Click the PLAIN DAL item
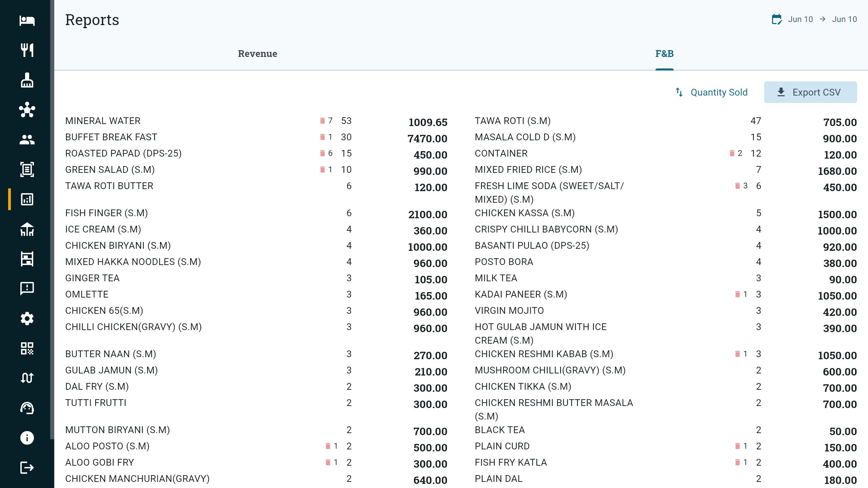868x488 pixels. point(498,479)
